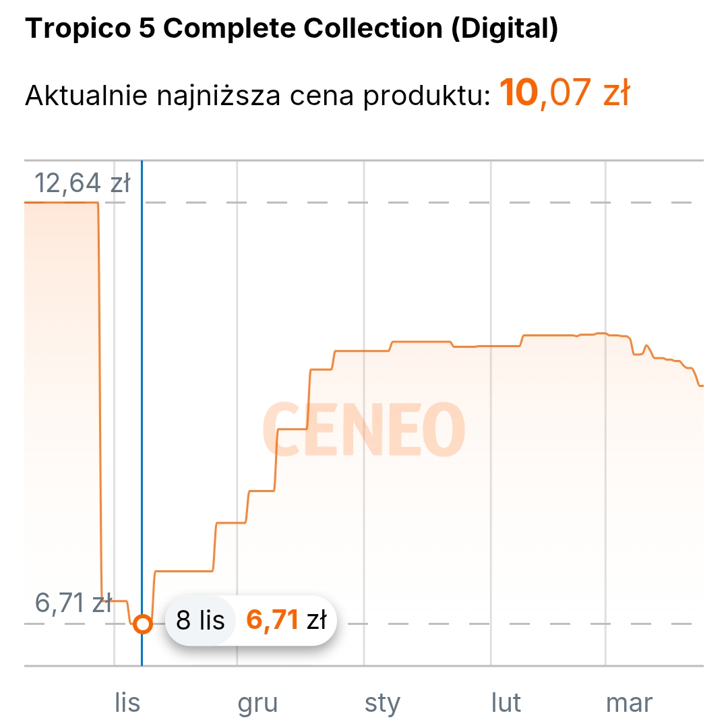728x728 pixels.
Task: Click the Tropico 5 Complete Collection title
Action: point(291,30)
